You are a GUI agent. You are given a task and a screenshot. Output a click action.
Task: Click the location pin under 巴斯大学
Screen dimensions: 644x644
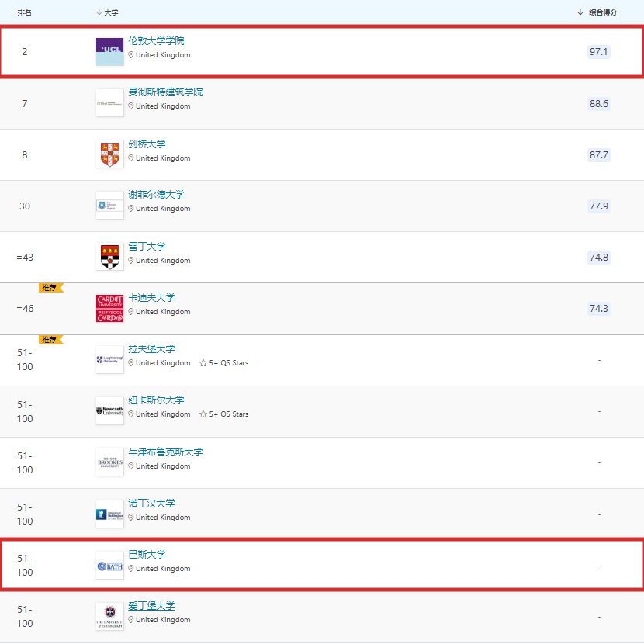(x=131, y=569)
